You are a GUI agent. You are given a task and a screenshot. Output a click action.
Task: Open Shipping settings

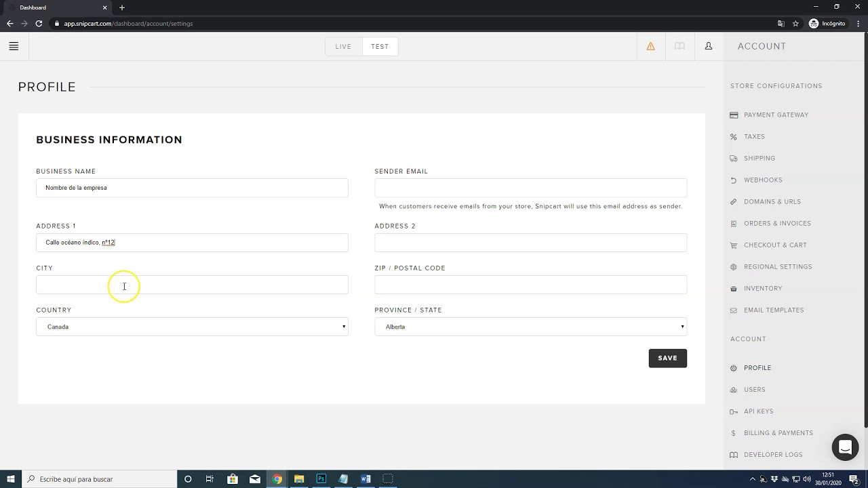759,159
